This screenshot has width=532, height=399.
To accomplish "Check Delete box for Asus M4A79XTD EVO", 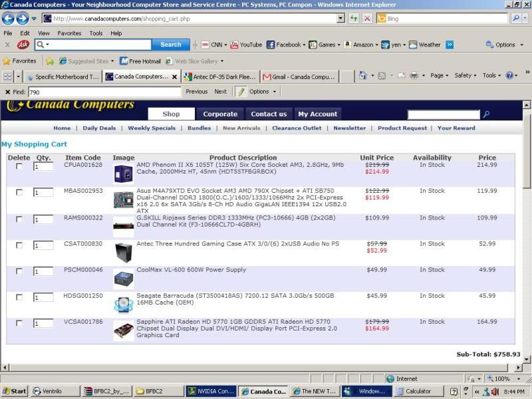I will [19, 192].
